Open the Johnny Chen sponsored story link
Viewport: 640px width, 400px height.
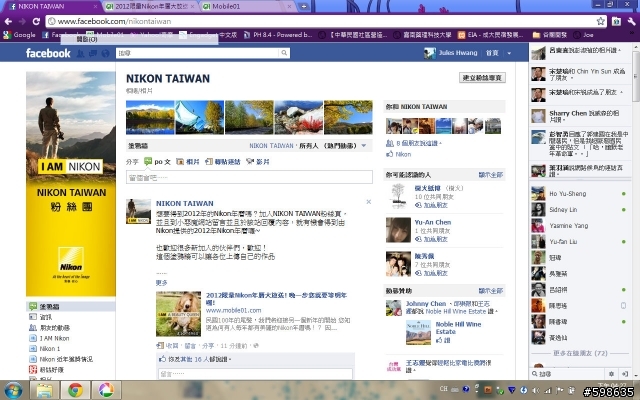(x=426, y=304)
